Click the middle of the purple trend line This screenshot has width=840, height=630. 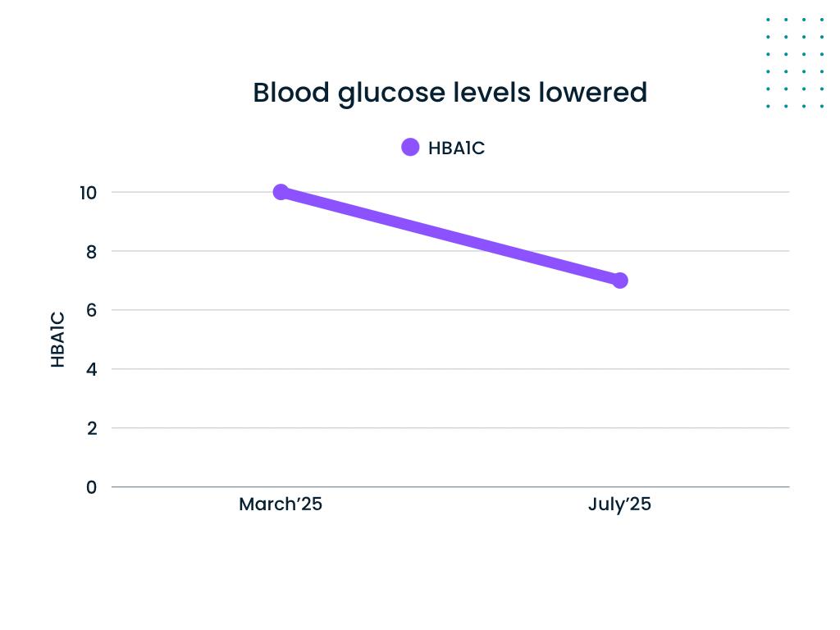pyautogui.click(x=450, y=236)
